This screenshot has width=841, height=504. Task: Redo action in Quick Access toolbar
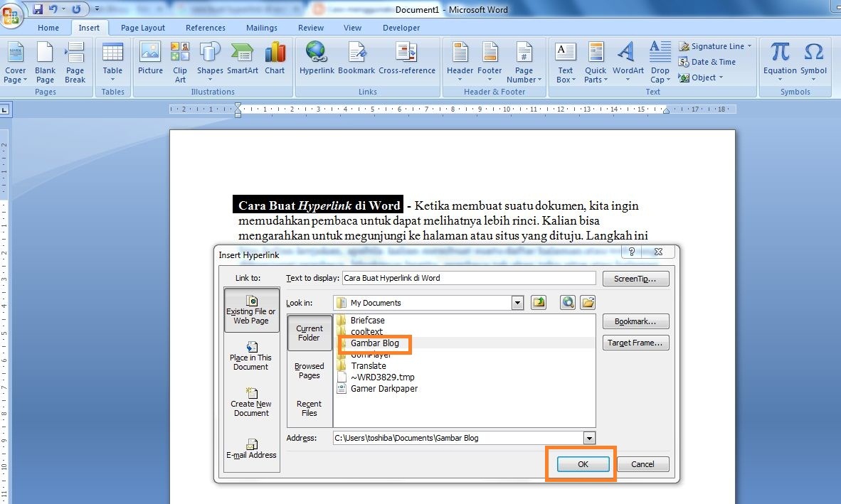(x=75, y=9)
